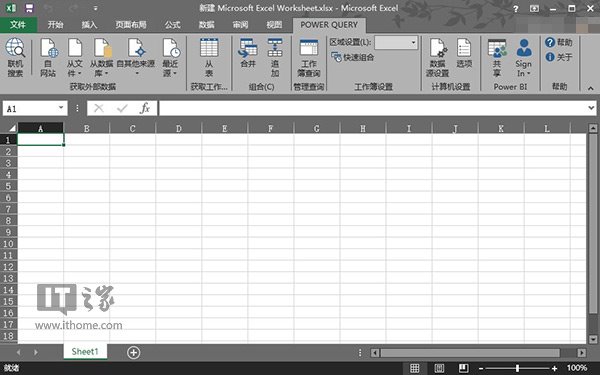Click the Enter checkmark formula button
This screenshot has height=375, width=600.
(x=122, y=109)
